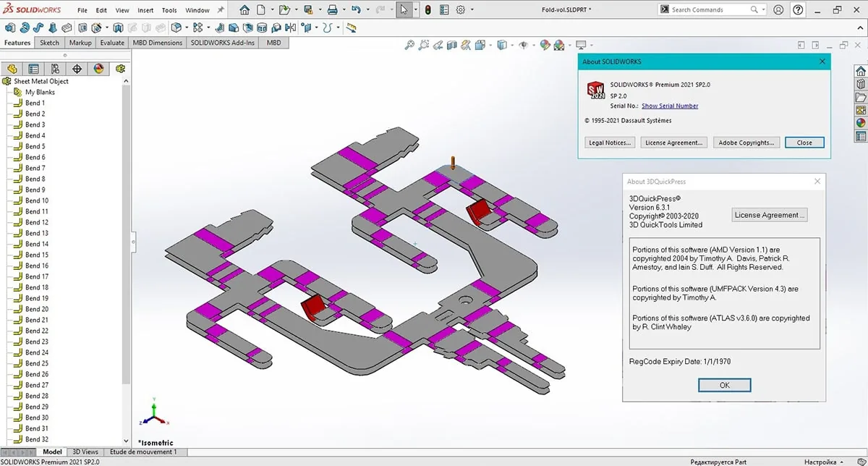Switch to the Evaluate tab
The width and height of the screenshot is (868, 466).
pyautogui.click(x=112, y=43)
